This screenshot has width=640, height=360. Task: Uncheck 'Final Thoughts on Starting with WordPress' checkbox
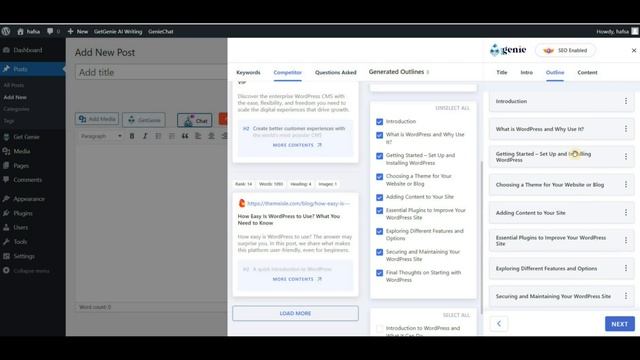coord(380,273)
